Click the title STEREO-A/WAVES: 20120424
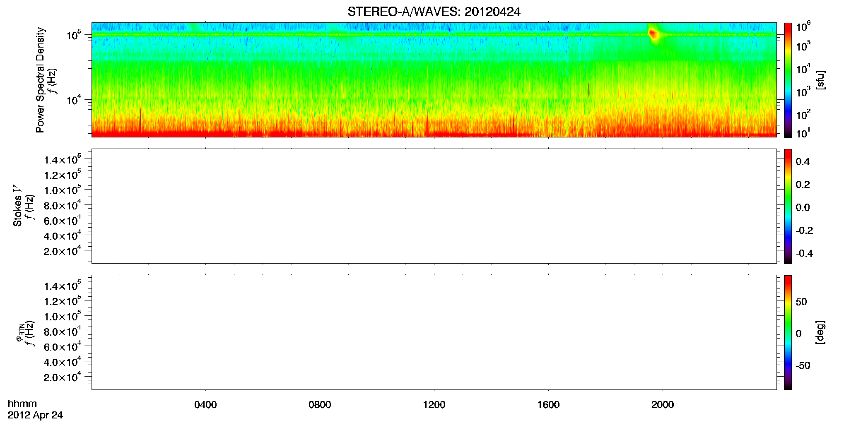 tap(434, 12)
